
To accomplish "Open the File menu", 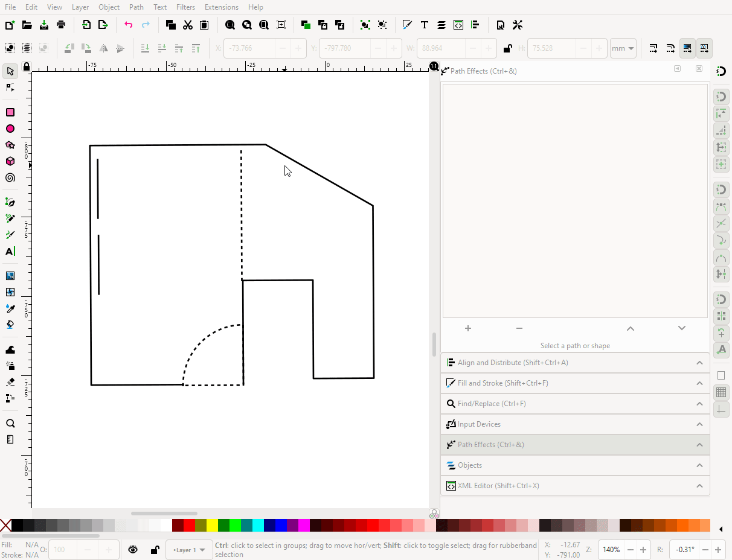I will 10,7.
